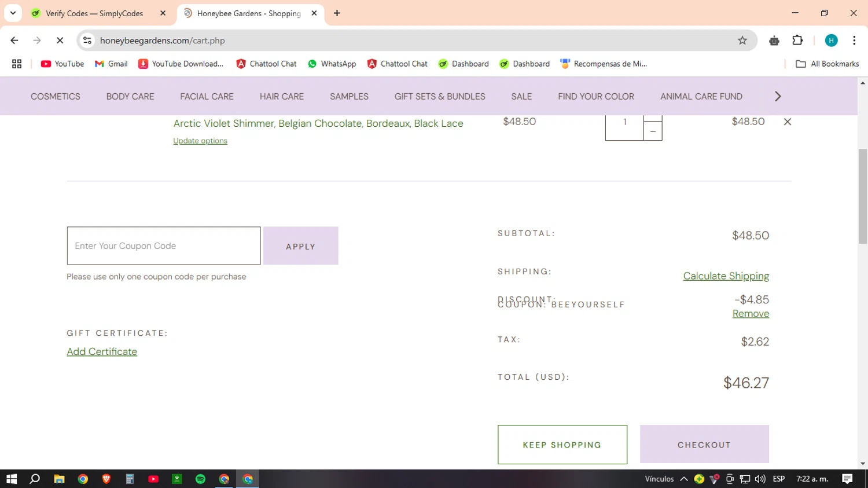The image size is (868, 488).
Task: Open Gift Sets & Bundles menu
Action: point(440,97)
